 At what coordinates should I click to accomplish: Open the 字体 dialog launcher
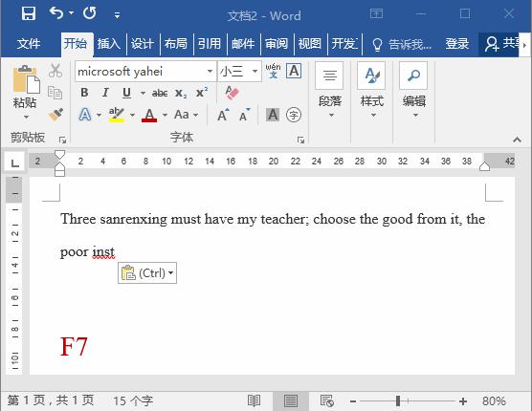pos(300,140)
